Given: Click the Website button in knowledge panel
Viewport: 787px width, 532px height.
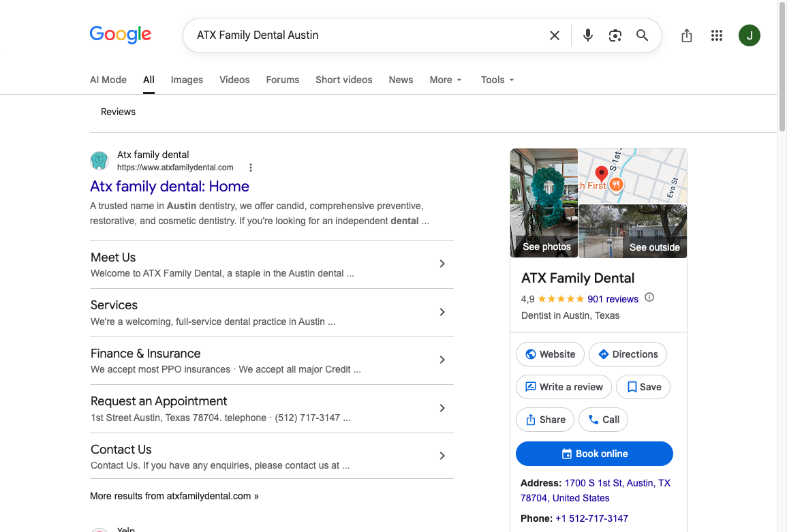Looking at the screenshot, I should (550, 354).
